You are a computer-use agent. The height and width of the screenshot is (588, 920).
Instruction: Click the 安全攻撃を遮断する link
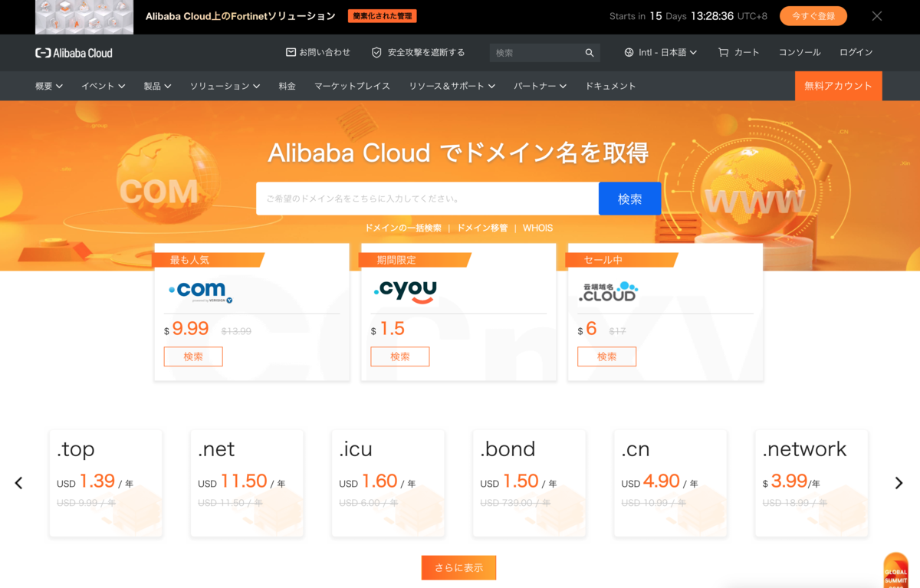[426, 53]
